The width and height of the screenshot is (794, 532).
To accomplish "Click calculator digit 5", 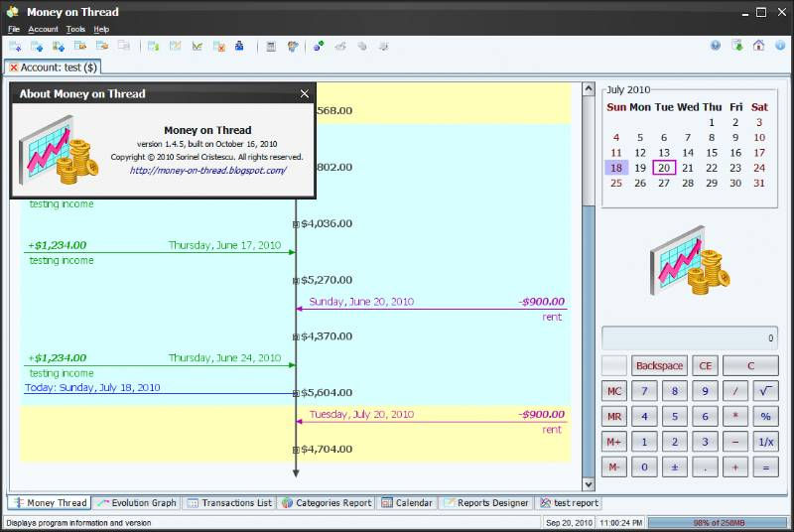I will coord(675,416).
